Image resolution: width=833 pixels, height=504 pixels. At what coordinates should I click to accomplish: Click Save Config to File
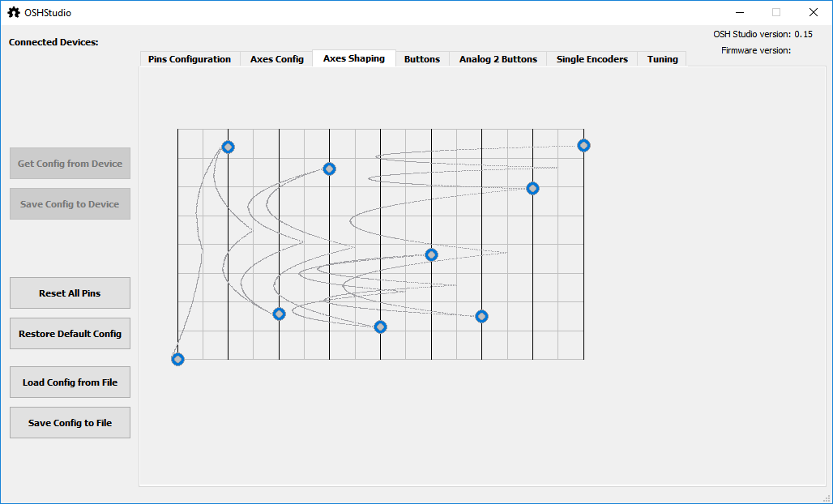point(70,423)
